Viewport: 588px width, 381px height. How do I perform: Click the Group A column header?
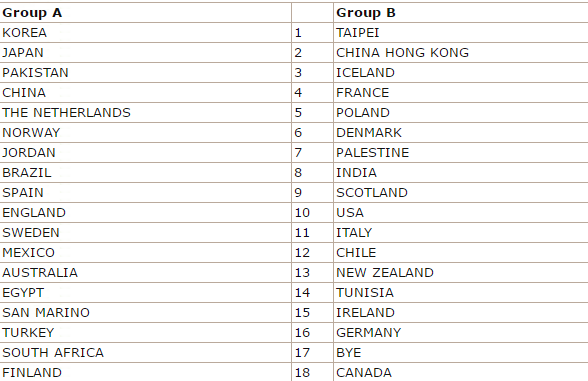tap(145, 13)
